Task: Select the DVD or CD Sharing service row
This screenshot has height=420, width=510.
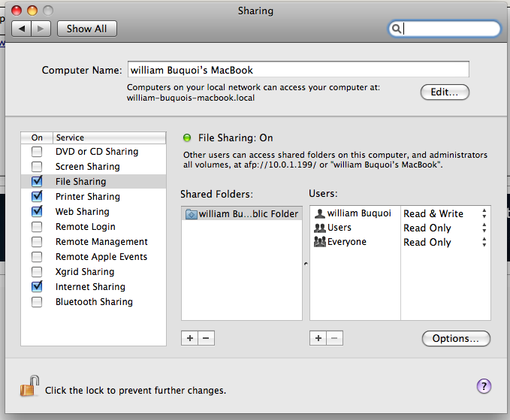Action: (x=93, y=152)
